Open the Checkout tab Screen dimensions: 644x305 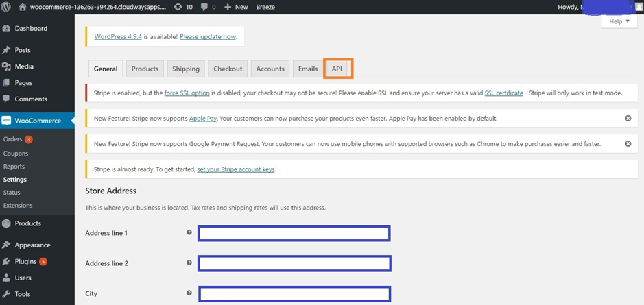click(228, 69)
